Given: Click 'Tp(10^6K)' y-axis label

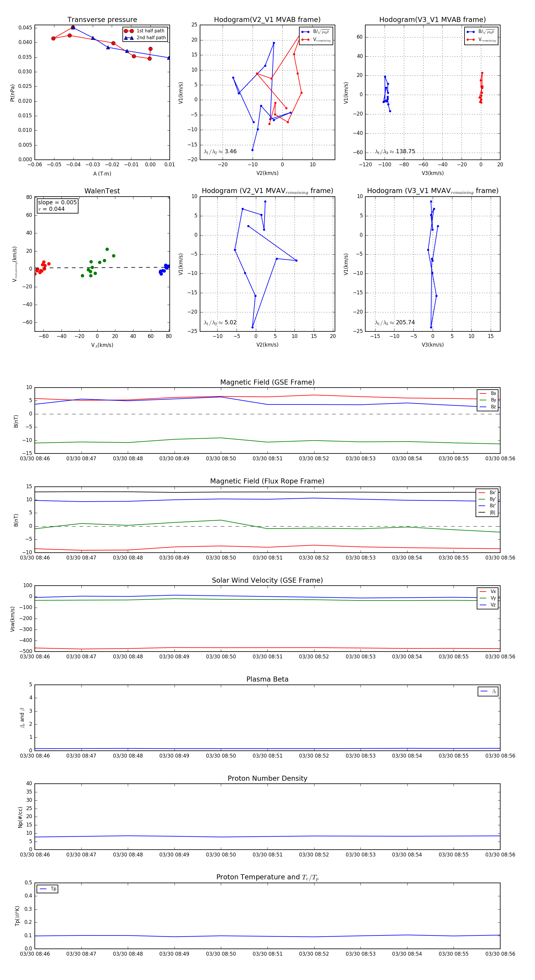Looking at the screenshot, I should (17, 916).
